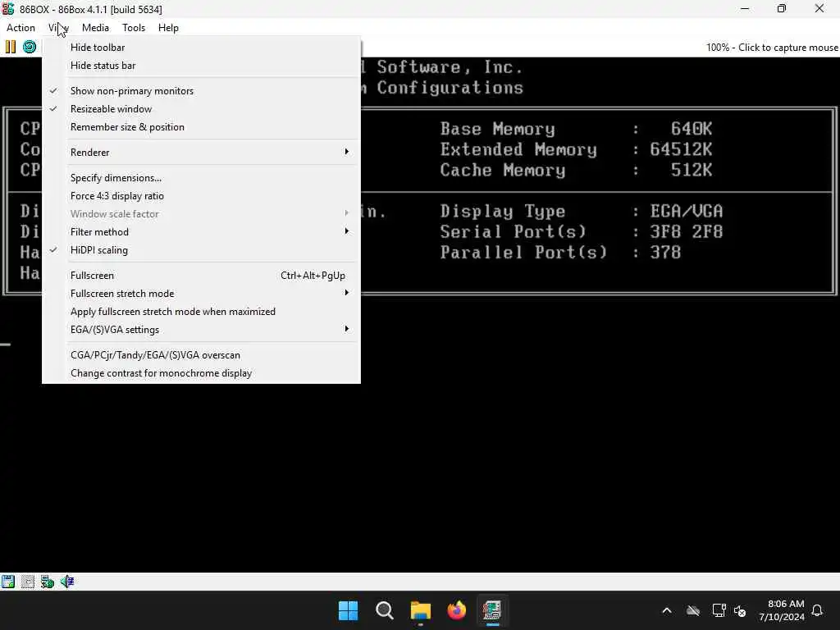Screen dimensions: 840x630
Task: Toggle Change contrast for monochrome display
Action: [x=201, y=373]
